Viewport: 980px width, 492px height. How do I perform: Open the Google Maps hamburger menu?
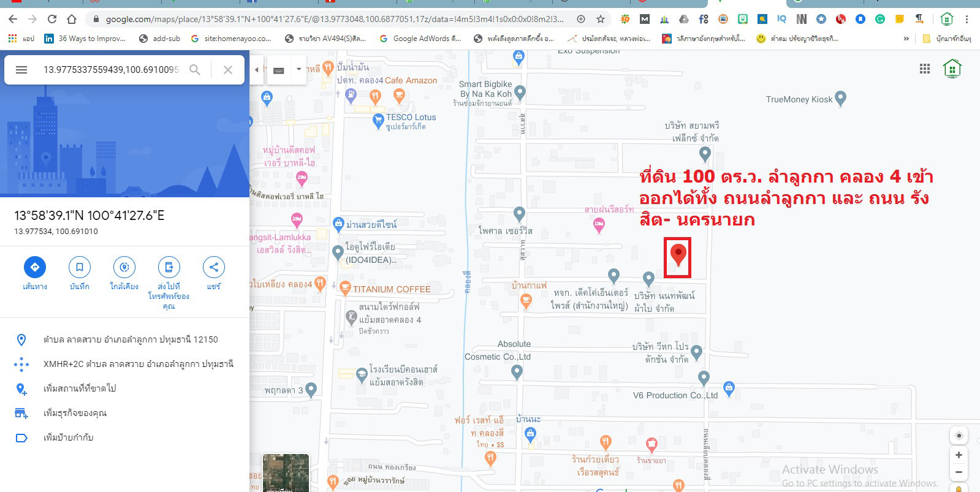tap(21, 70)
